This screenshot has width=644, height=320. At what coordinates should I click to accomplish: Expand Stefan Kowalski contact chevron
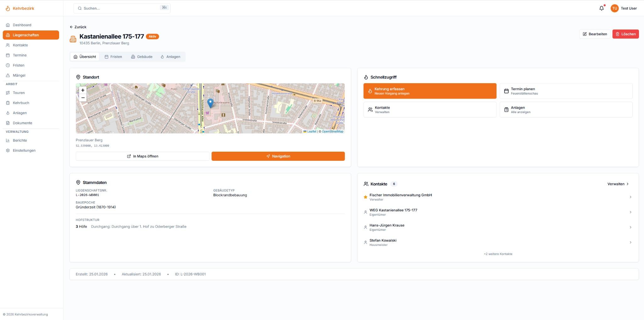630,242
